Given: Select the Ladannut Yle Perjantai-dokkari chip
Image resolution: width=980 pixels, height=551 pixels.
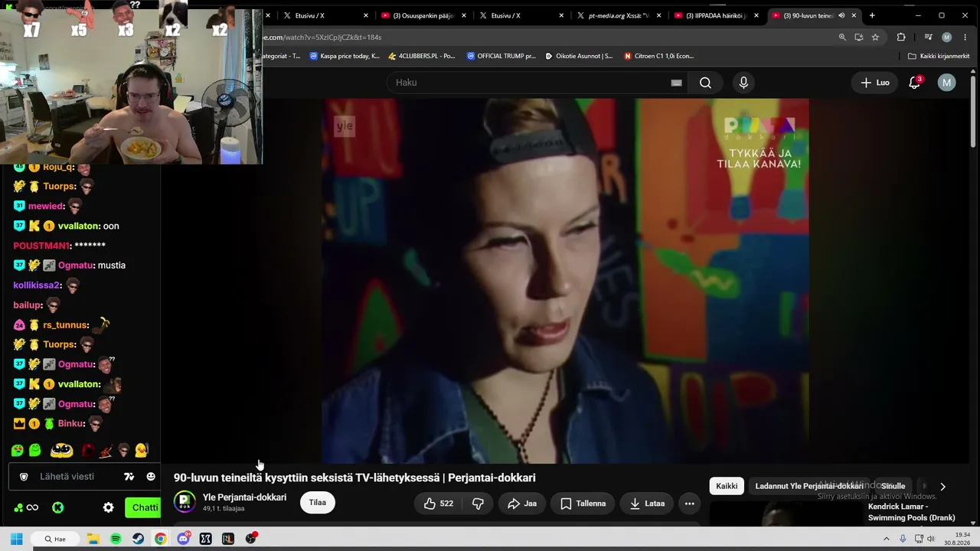Looking at the screenshot, I should click(808, 486).
